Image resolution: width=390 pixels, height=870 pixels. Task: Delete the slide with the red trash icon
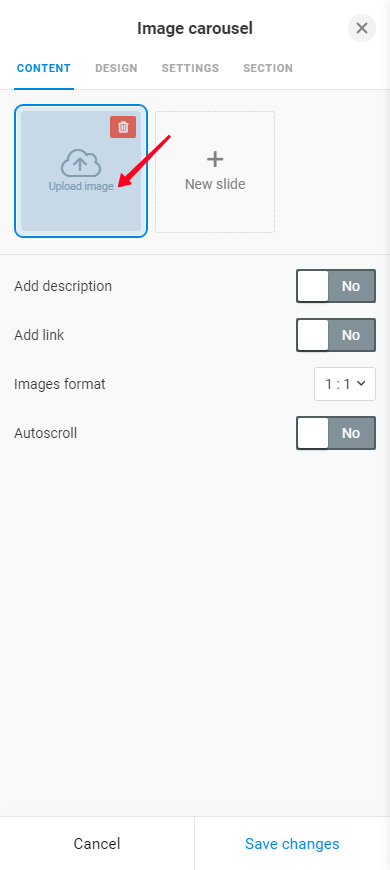[123, 127]
